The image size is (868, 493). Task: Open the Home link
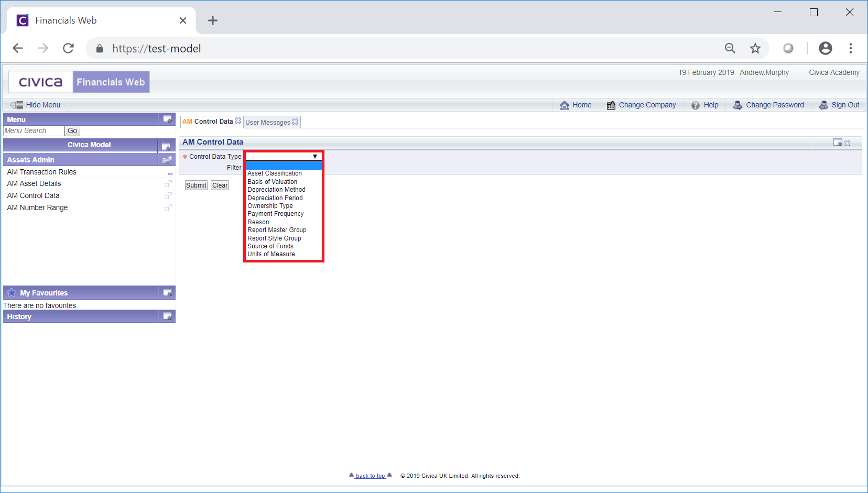[582, 105]
